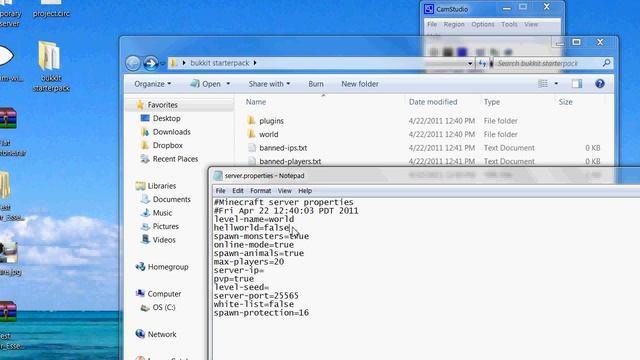Sort by Type column header
This screenshot has height=360, width=640.
(x=491, y=102)
